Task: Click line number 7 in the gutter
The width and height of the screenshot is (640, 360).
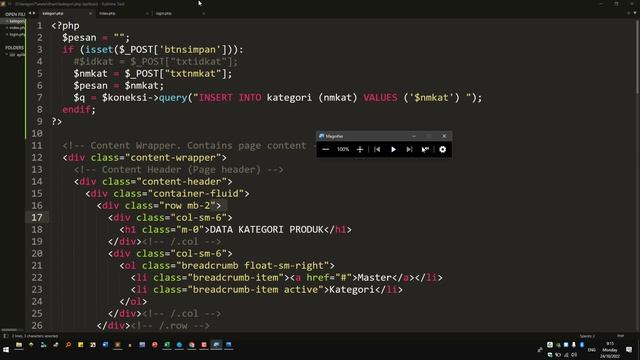Action: pos(40,98)
